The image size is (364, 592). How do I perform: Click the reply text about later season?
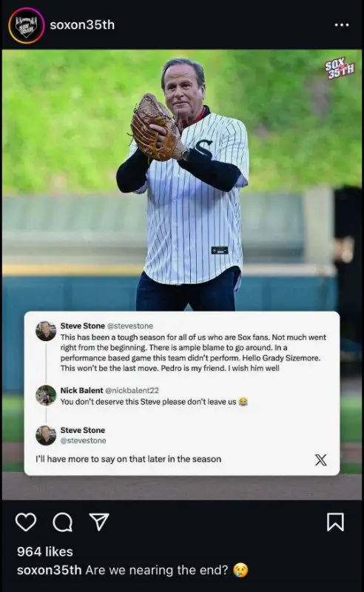129,459
